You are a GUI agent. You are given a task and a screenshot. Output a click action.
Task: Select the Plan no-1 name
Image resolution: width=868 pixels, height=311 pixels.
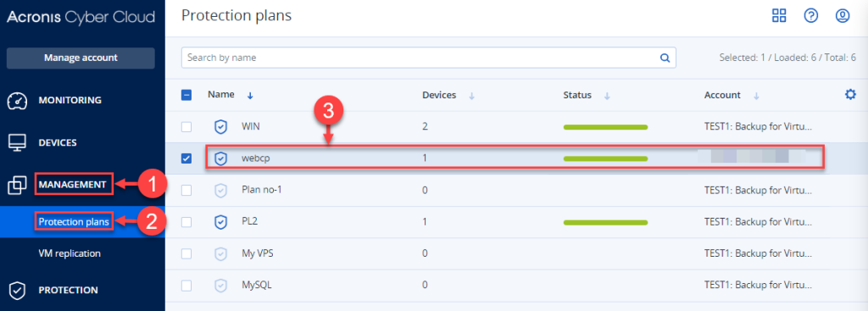click(263, 191)
